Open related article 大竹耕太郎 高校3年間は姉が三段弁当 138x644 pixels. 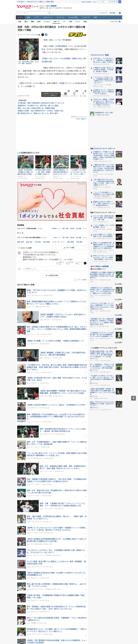coord(41,103)
